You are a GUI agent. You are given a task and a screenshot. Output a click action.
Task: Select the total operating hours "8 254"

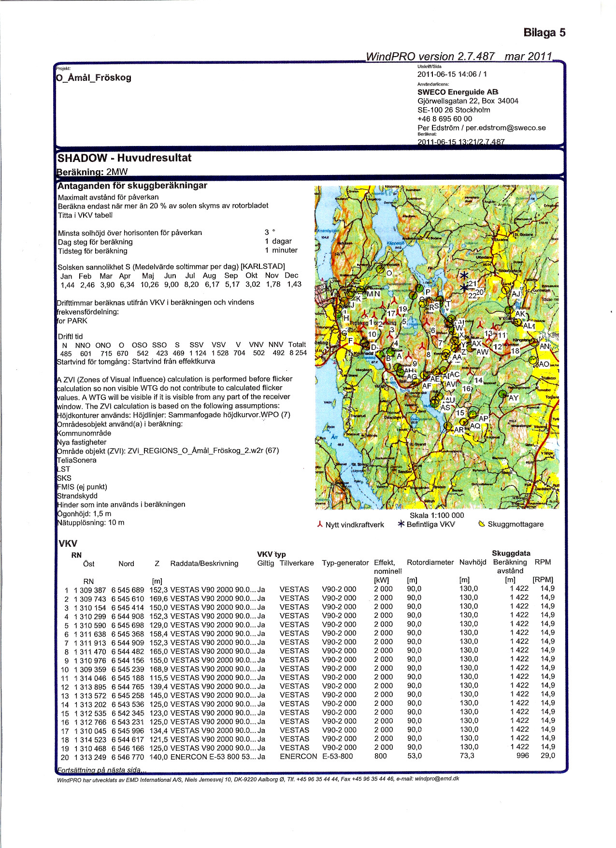click(298, 353)
